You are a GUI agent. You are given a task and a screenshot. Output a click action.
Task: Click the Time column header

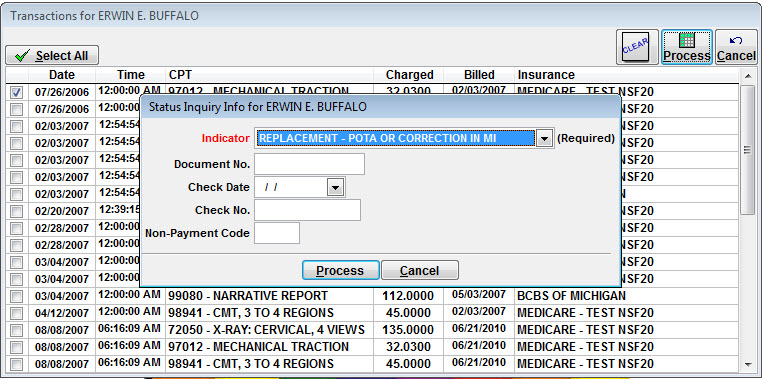pyautogui.click(x=130, y=75)
